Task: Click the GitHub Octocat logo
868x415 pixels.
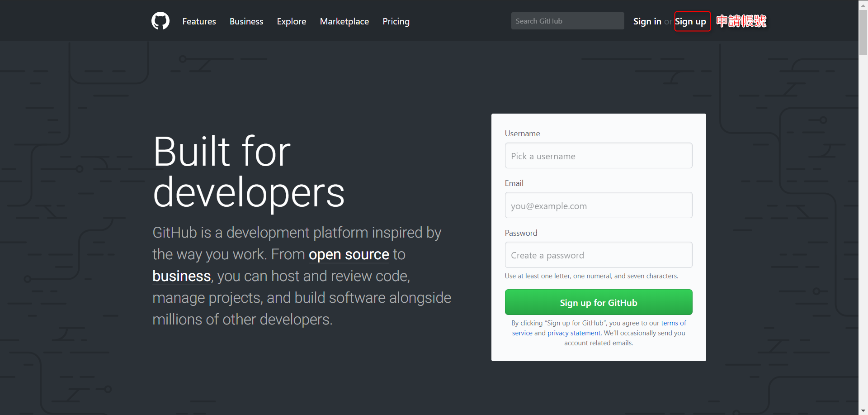Action: tap(160, 21)
